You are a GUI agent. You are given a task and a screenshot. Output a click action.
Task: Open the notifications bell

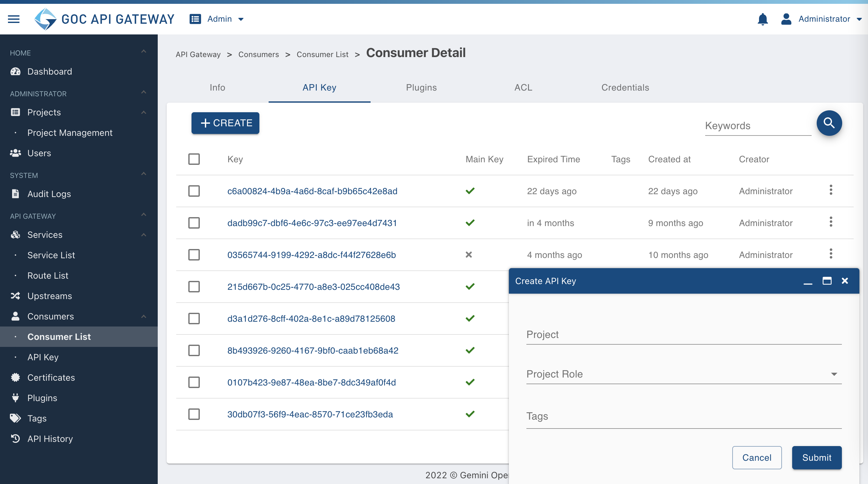click(763, 19)
